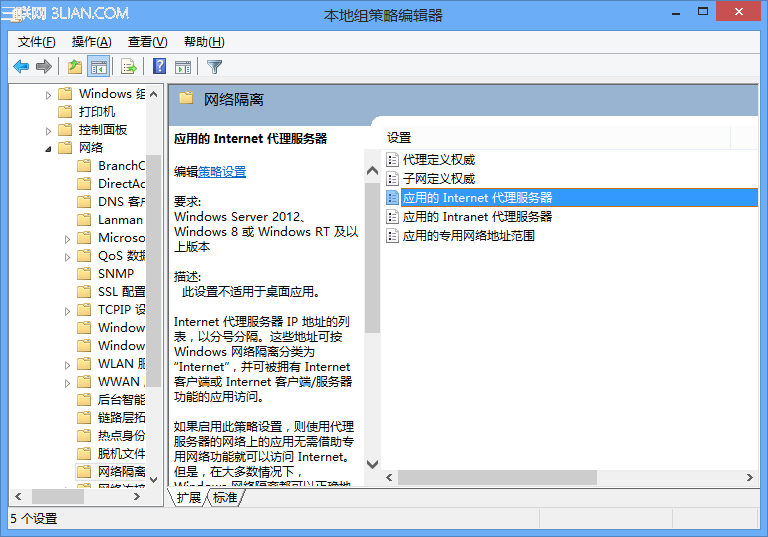
Task: Select the 网络隔离 folder in tree
Action: tap(121, 471)
